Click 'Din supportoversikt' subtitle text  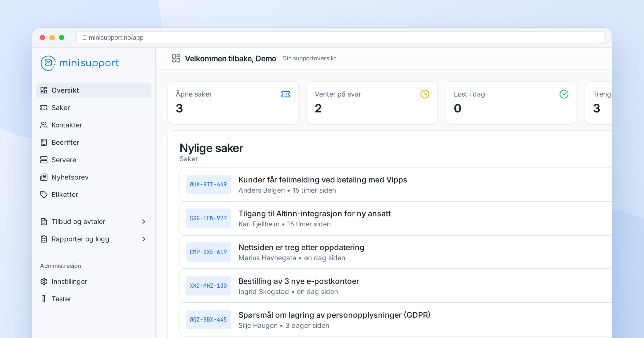coord(309,58)
